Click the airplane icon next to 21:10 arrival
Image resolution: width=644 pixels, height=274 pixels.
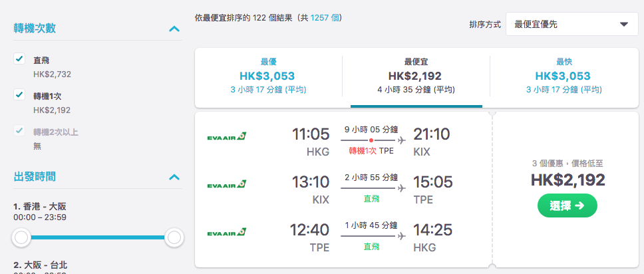click(401, 140)
